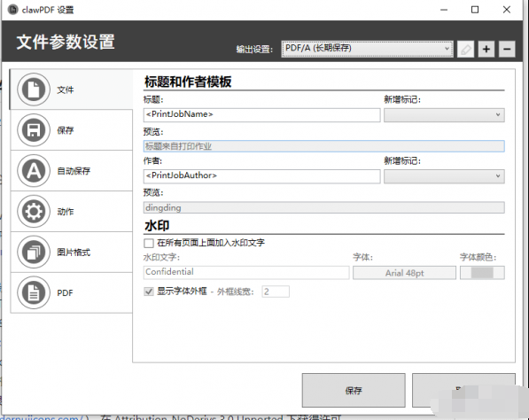Viewport: 529px width, 420px height.
Task: Select the 自动保存 circled A icon
Action: (34, 171)
